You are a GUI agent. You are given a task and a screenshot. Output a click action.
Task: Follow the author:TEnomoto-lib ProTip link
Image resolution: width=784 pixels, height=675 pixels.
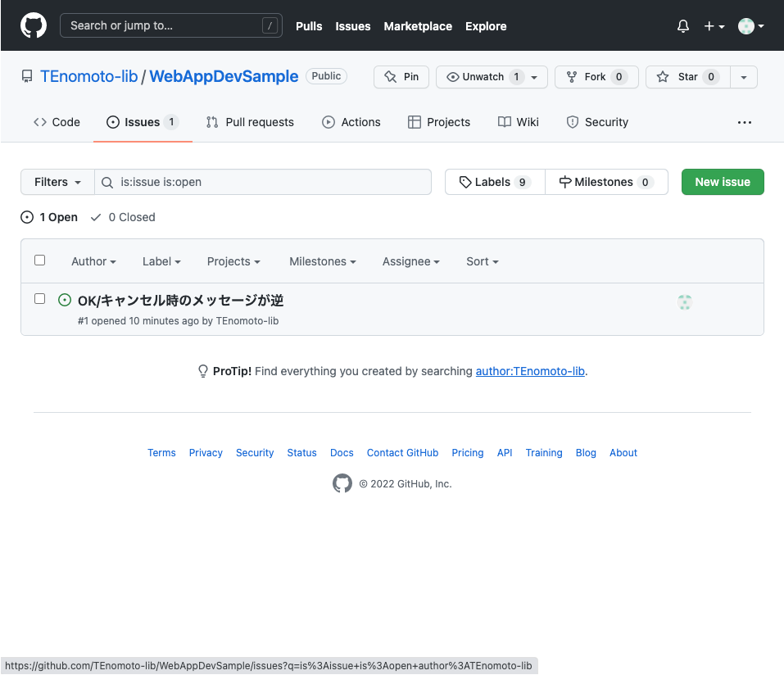(530, 371)
